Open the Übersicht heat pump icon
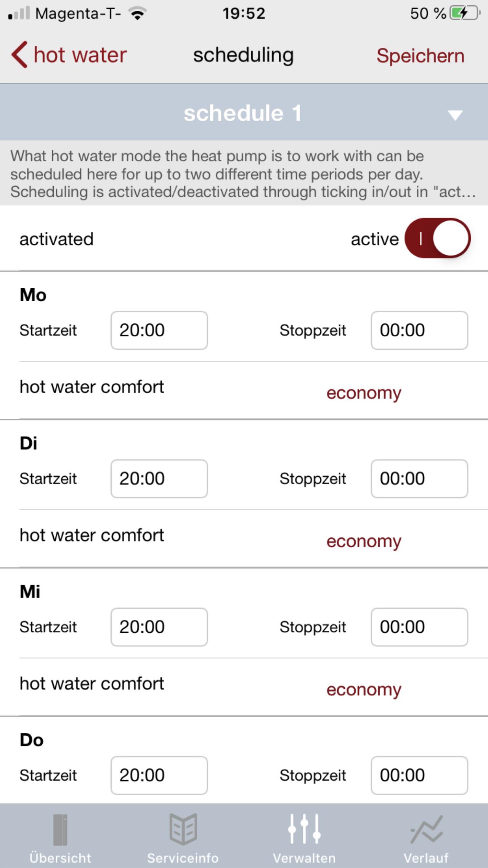488x868 pixels. click(x=60, y=829)
